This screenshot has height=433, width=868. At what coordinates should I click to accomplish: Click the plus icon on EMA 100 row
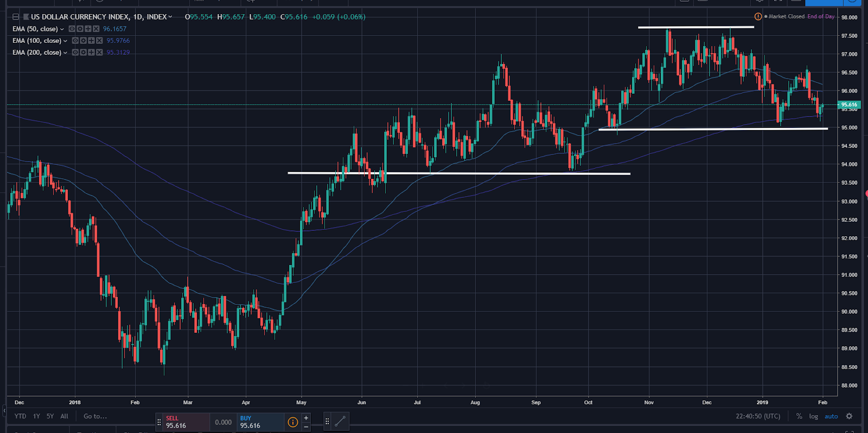pos(92,41)
